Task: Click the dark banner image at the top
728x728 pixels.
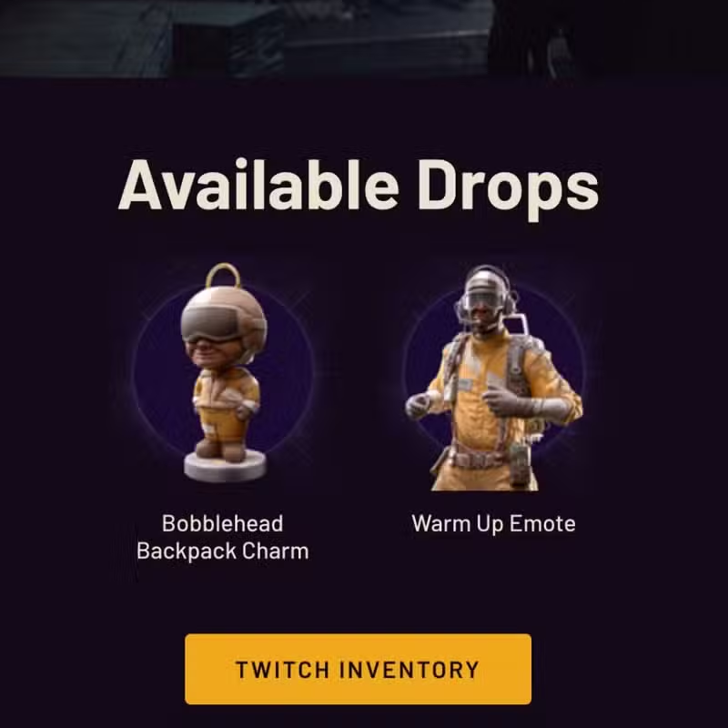Action: pyautogui.click(x=364, y=38)
